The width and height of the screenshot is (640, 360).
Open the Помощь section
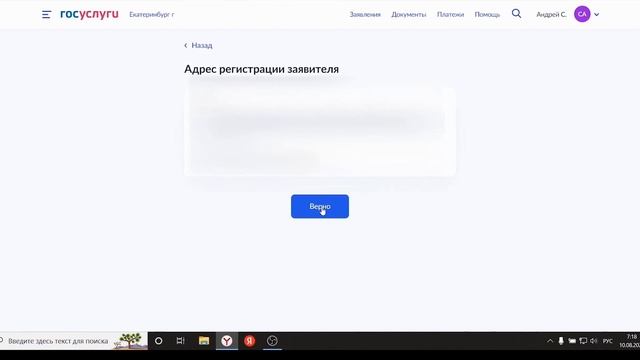click(487, 14)
